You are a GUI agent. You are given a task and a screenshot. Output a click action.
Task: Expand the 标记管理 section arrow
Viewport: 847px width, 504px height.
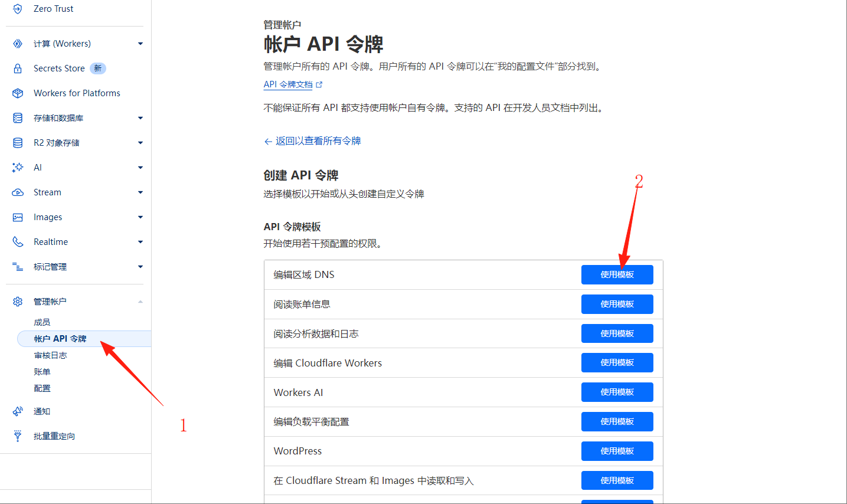click(140, 267)
